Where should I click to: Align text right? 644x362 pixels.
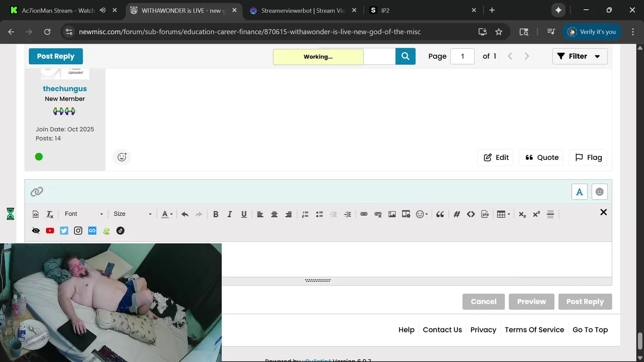tap(288, 214)
